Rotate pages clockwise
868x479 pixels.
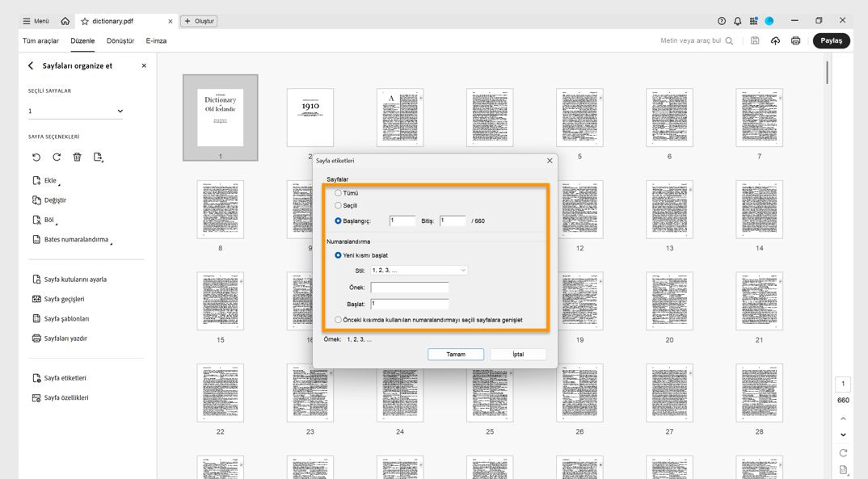tap(57, 157)
